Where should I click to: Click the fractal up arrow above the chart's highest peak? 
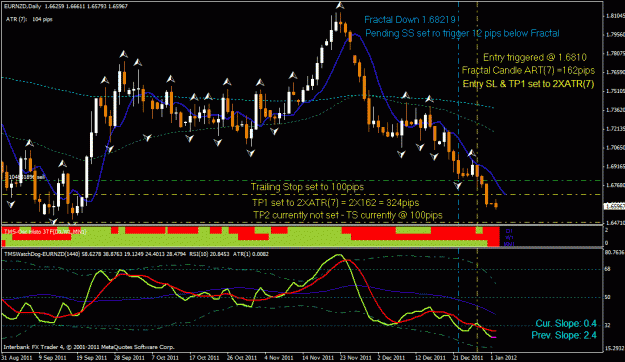[340, 6]
